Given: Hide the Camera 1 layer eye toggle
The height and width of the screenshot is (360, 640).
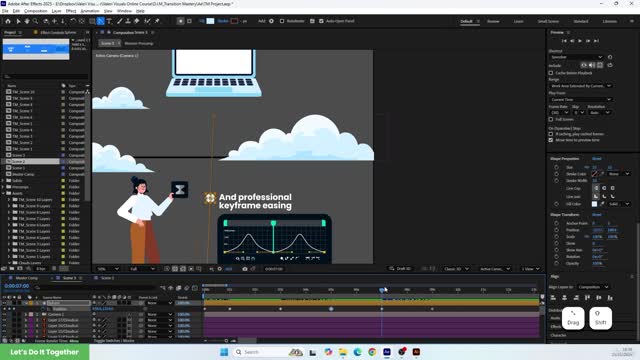Looking at the screenshot, I should point(4,315).
